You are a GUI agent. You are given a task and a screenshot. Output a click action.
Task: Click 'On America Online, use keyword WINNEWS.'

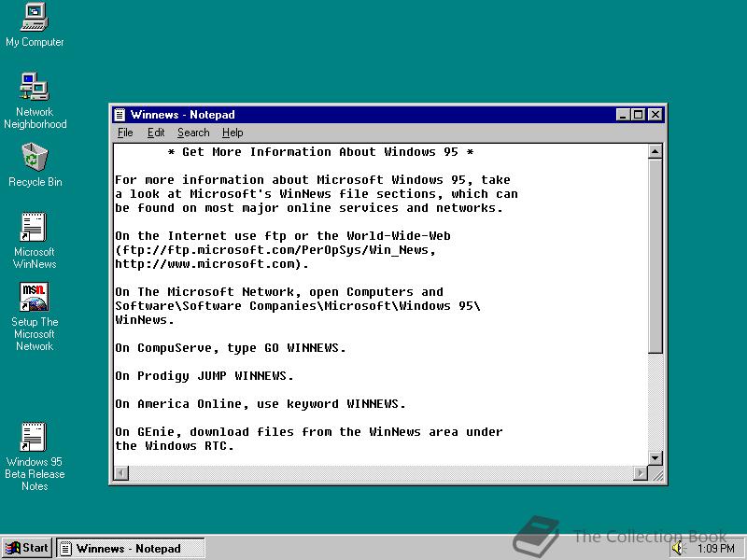[x=261, y=404]
